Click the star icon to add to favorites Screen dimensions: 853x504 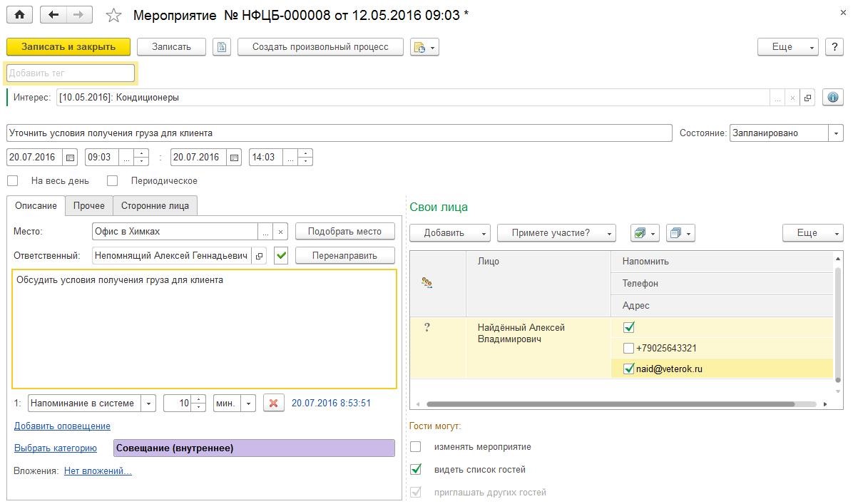(x=113, y=14)
